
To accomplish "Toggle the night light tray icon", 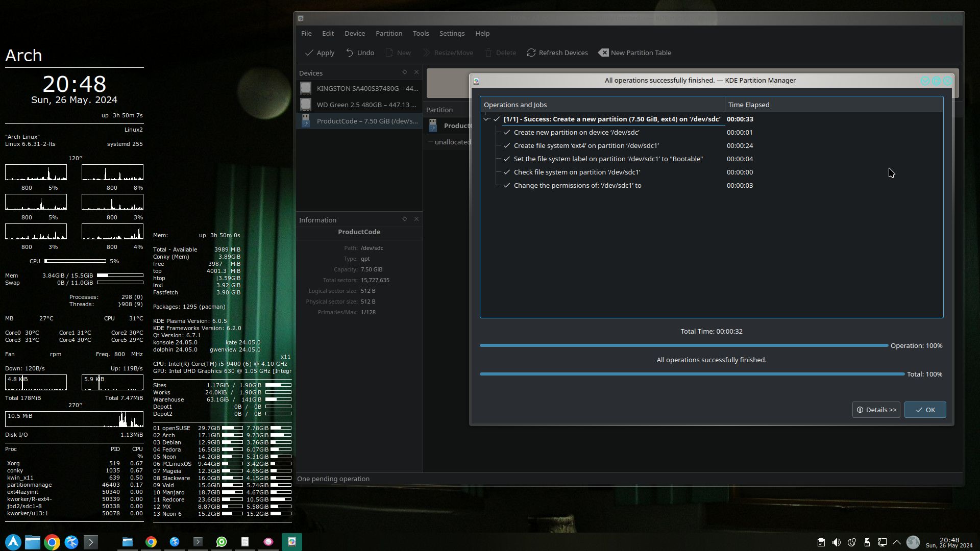I will [x=852, y=542].
